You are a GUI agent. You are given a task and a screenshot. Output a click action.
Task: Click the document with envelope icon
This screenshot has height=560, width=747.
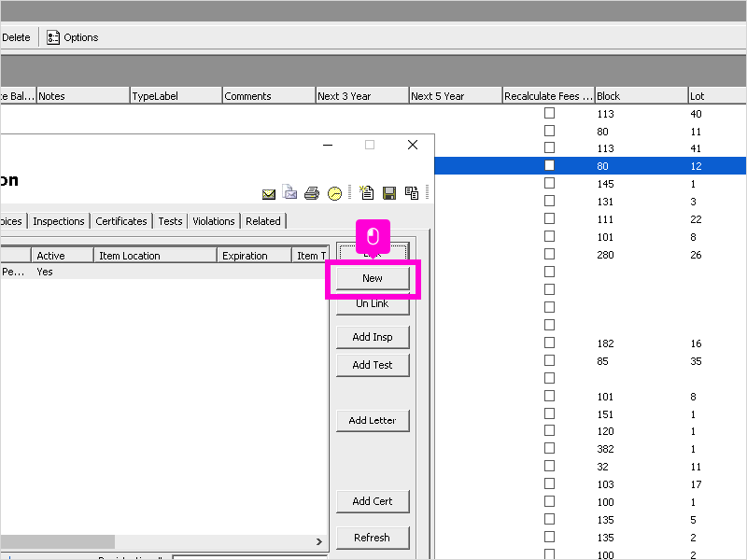click(289, 192)
